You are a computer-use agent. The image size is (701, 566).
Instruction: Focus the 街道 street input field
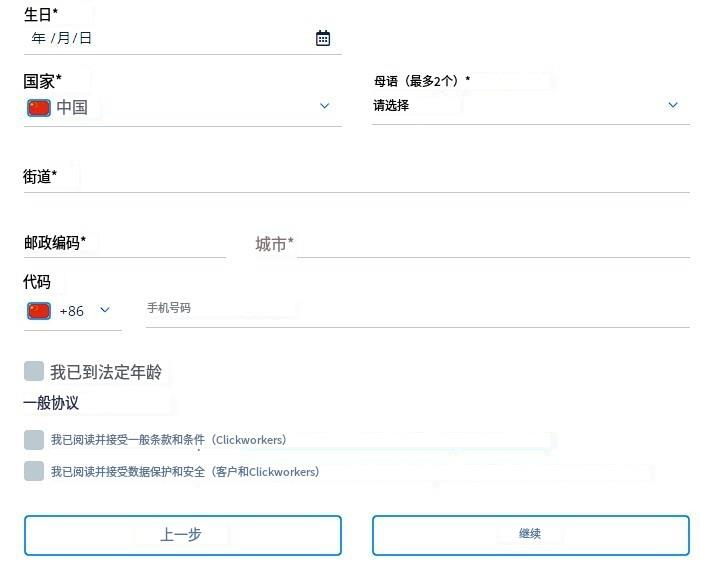coord(356,177)
